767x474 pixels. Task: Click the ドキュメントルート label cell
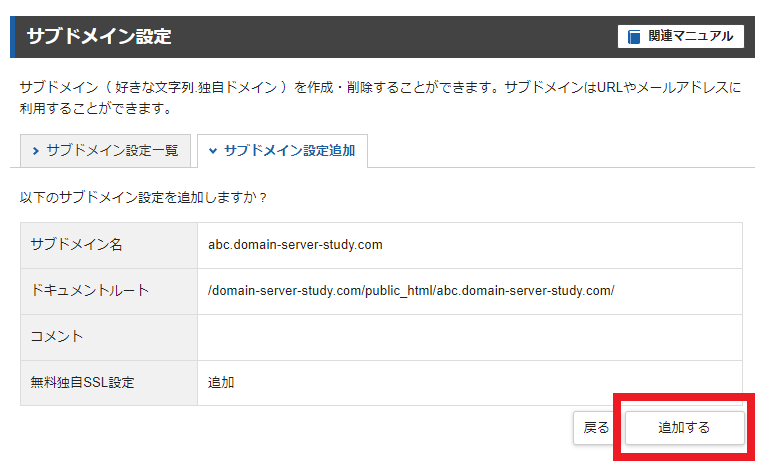pyautogui.click(x=109, y=291)
